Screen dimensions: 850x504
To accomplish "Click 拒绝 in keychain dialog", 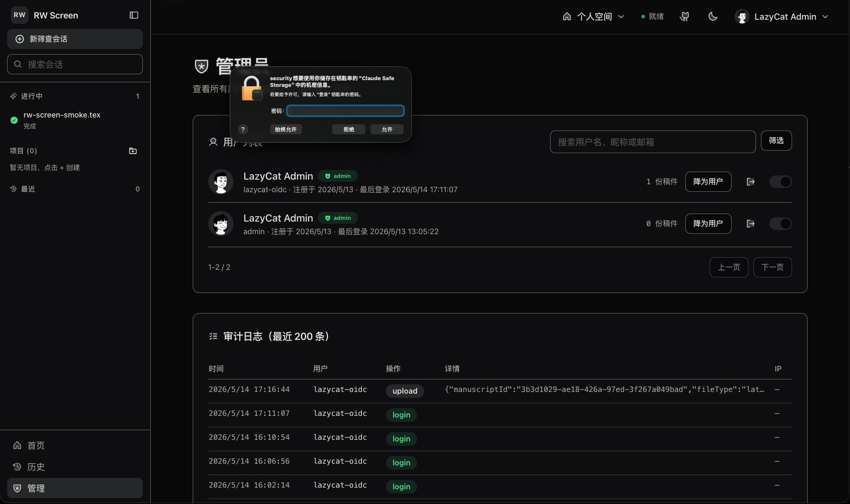I will [349, 129].
